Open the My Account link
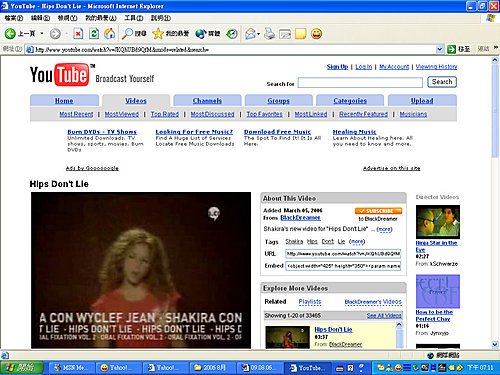 tap(394, 67)
